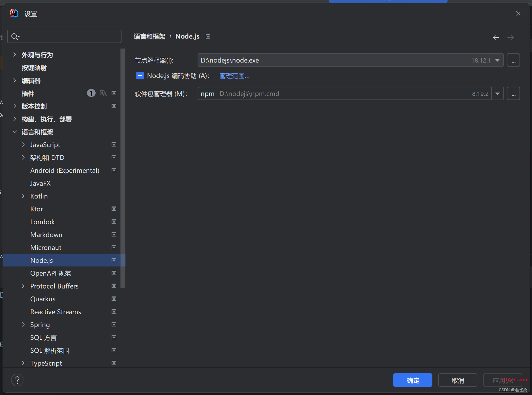Viewport: 532px width, 395px height.
Task: Click project icon on SQL 方言 row
Action: click(114, 337)
